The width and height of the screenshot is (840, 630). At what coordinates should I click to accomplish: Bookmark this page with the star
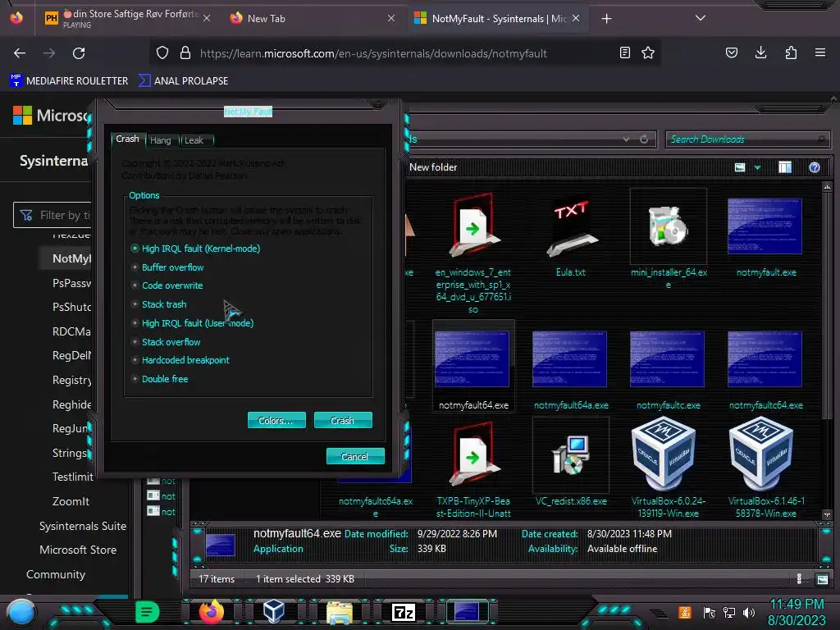pyautogui.click(x=648, y=52)
